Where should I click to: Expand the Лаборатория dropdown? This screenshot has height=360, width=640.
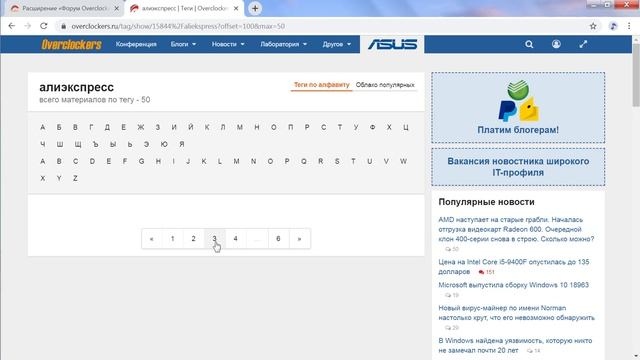pos(284,44)
